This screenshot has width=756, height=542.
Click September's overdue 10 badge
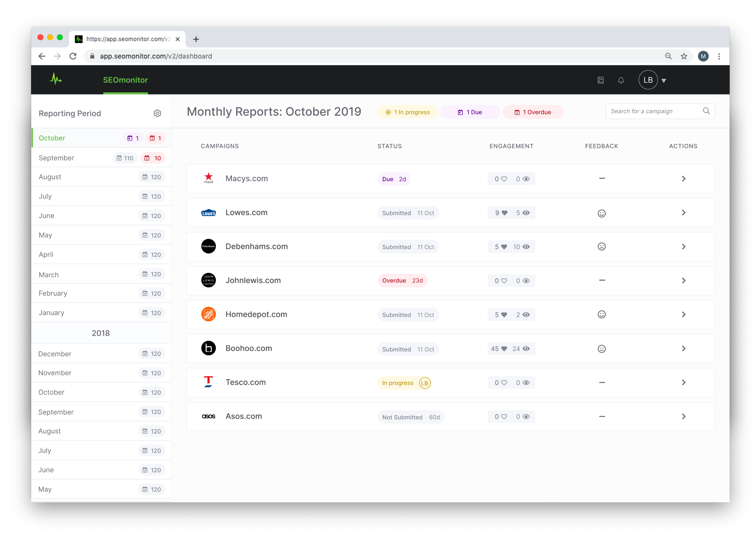[x=153, y=158]
